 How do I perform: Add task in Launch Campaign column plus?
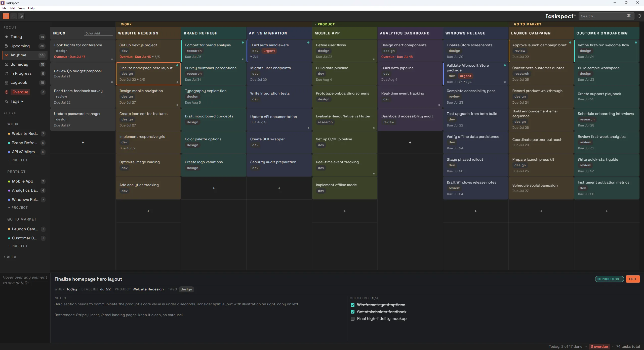(x=541, y=211)
